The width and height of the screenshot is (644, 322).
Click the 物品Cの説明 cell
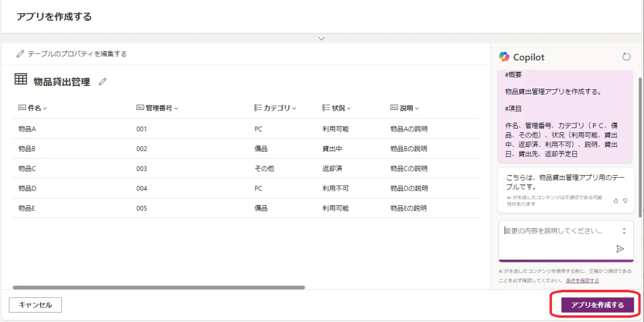point(409,168)
